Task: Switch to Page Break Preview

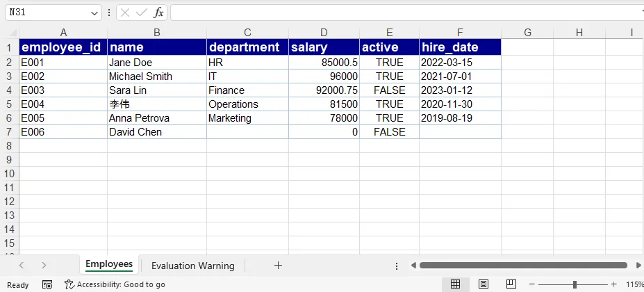Action: pos(511,284)
